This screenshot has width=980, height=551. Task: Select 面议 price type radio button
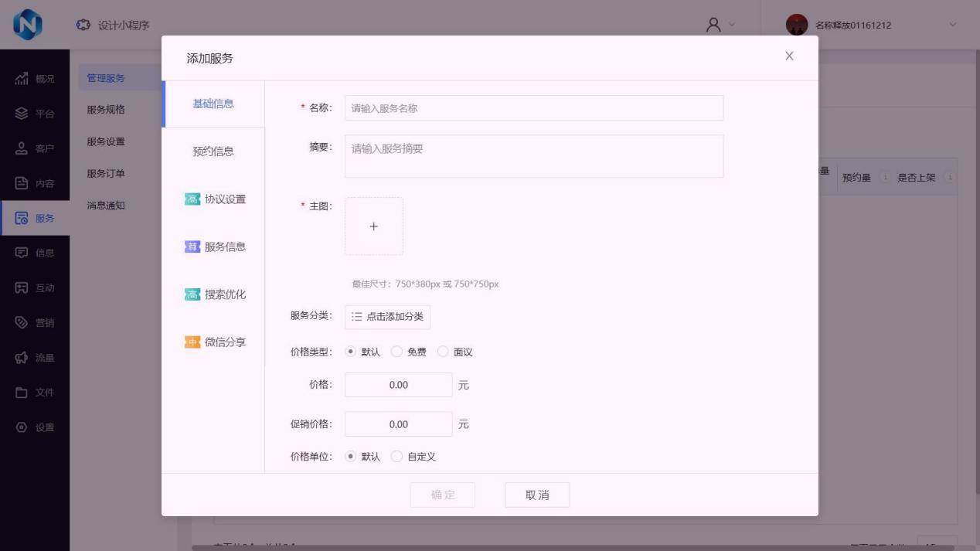click(443, 352)
